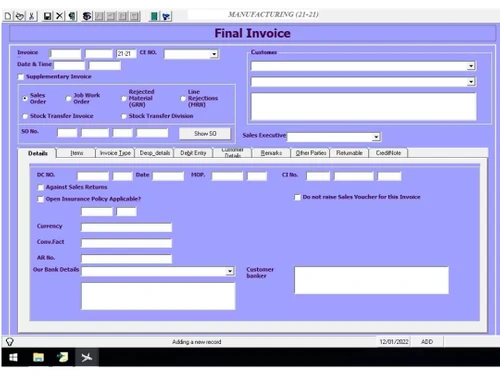Screen dimensions: 500x375
Task: Enable the Supplementary Invoice checkbox
Action: (21, 77)
